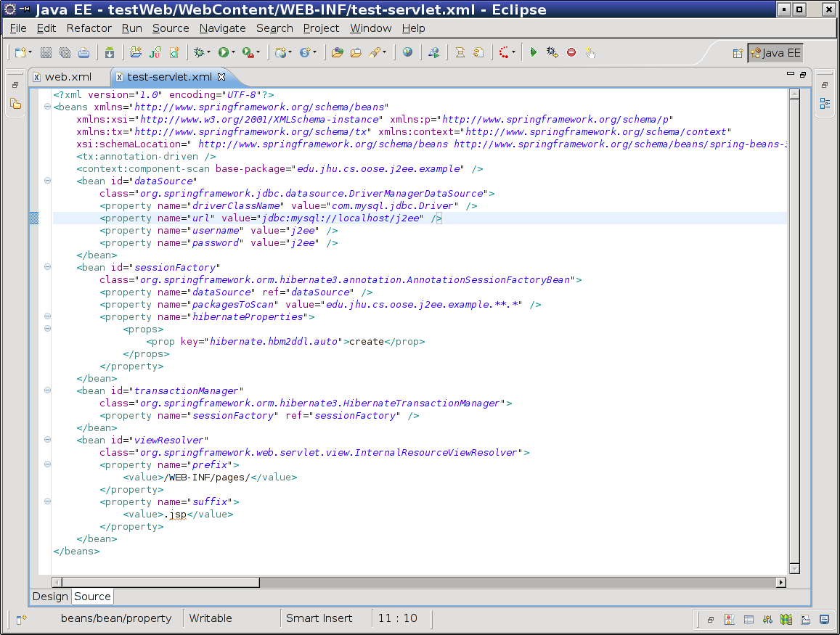The image size is (840, 635).
Task: Click the blue monitor Console fast view icon
Action: [824, 620]
